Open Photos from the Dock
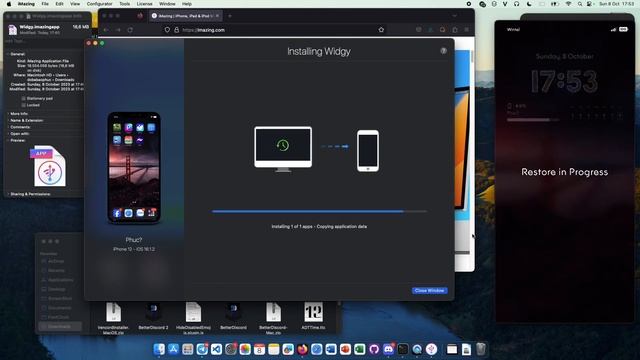 click(x=245, y=349)
